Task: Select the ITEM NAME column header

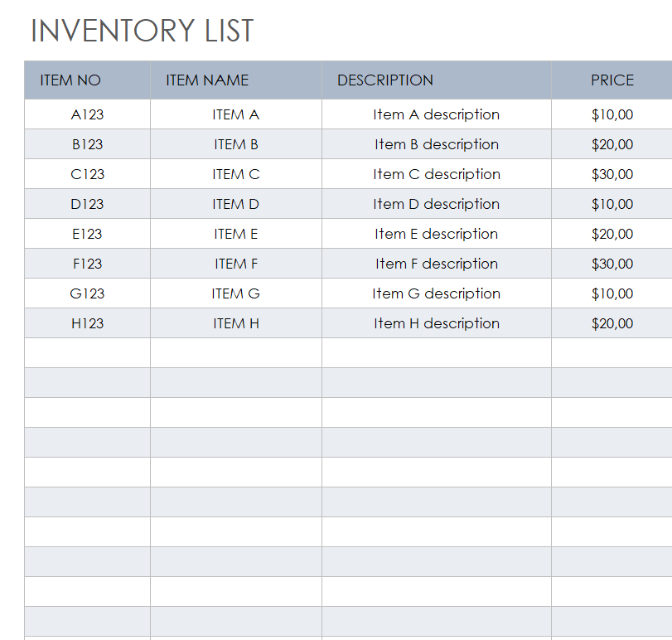Action: [207, 80]
